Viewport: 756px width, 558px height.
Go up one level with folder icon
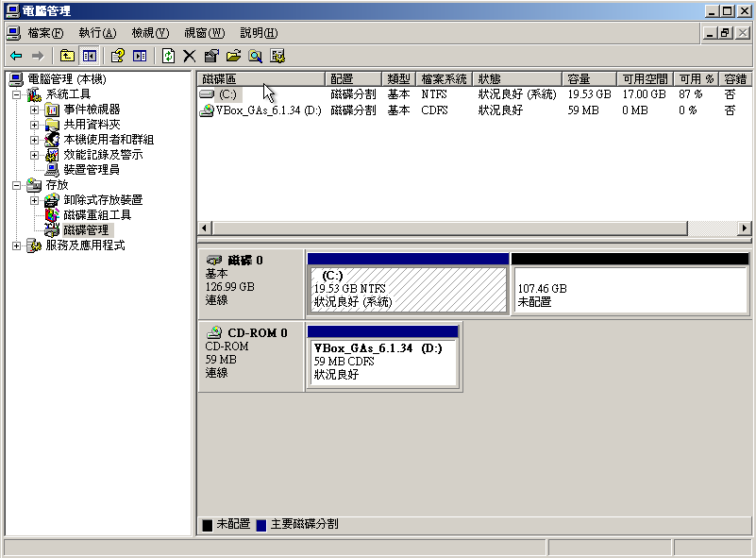(67, 56)
